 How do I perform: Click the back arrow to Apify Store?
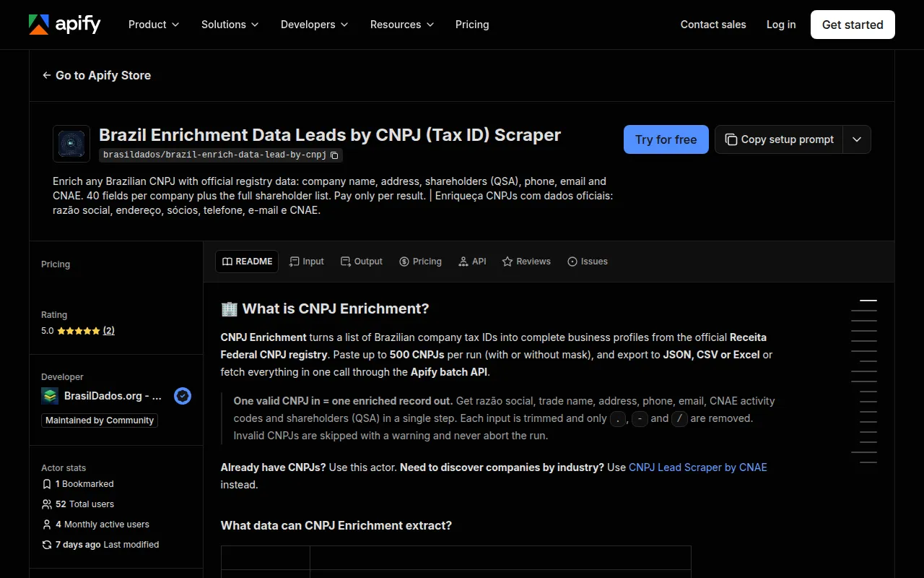(x=47, y=75)
